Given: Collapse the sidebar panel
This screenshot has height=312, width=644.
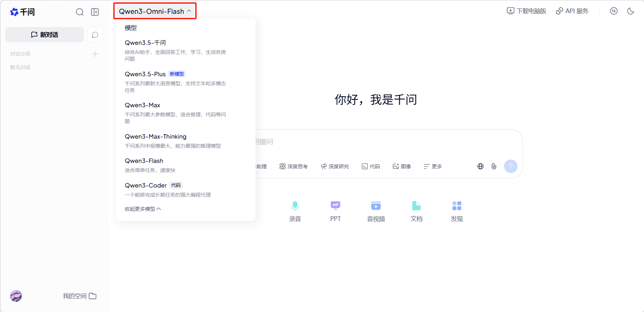Looking at the screenshot, I should tap(95, 12).
